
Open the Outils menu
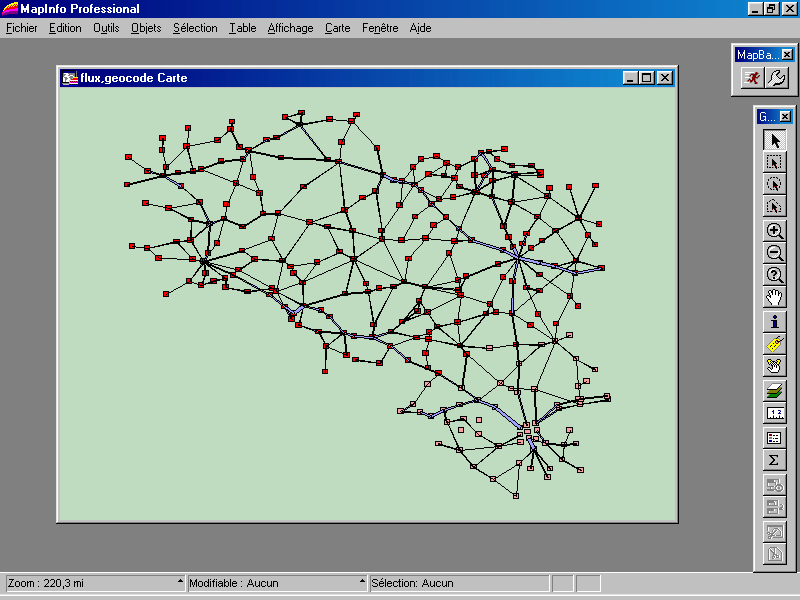(106, 28)
